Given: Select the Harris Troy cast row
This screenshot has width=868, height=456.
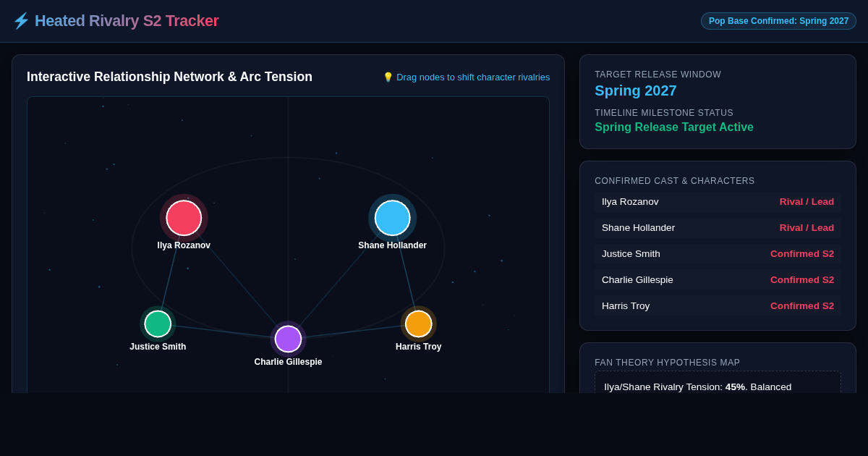Looking at the screenshot, I should coord(718,306).
